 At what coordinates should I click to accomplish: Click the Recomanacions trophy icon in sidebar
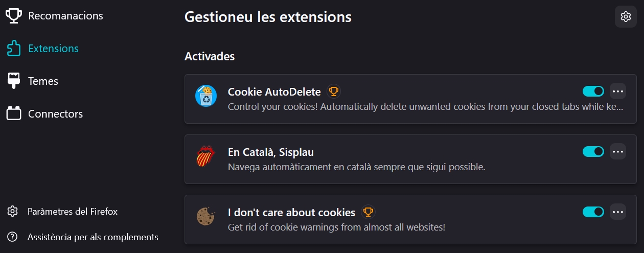[x=14, y=16]
